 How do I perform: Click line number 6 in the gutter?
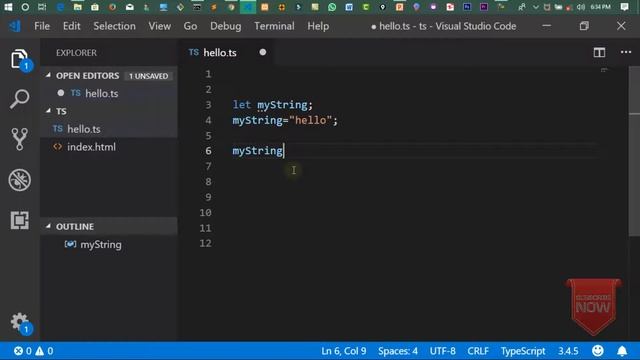tap(208, 151)
